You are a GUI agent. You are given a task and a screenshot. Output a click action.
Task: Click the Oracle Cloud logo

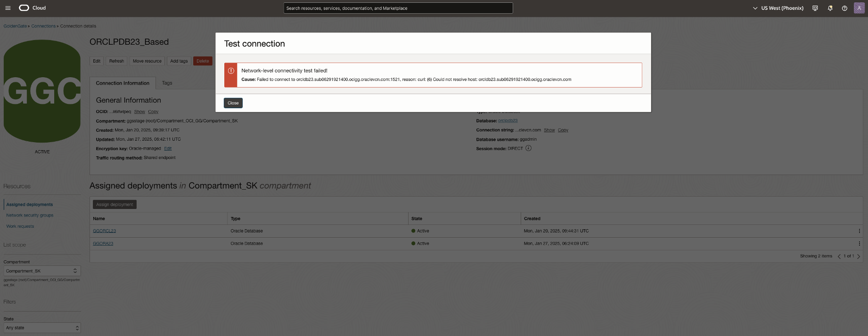coord(33,8)
